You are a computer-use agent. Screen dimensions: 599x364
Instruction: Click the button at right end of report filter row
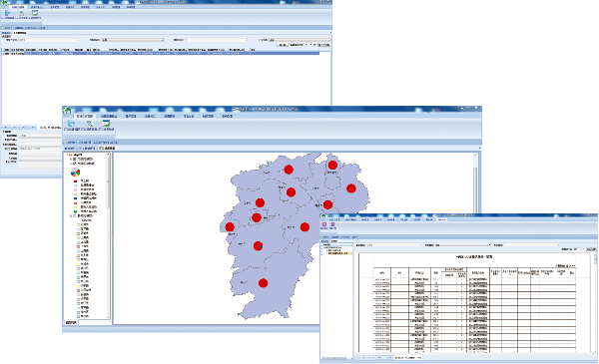coord(591,249)
